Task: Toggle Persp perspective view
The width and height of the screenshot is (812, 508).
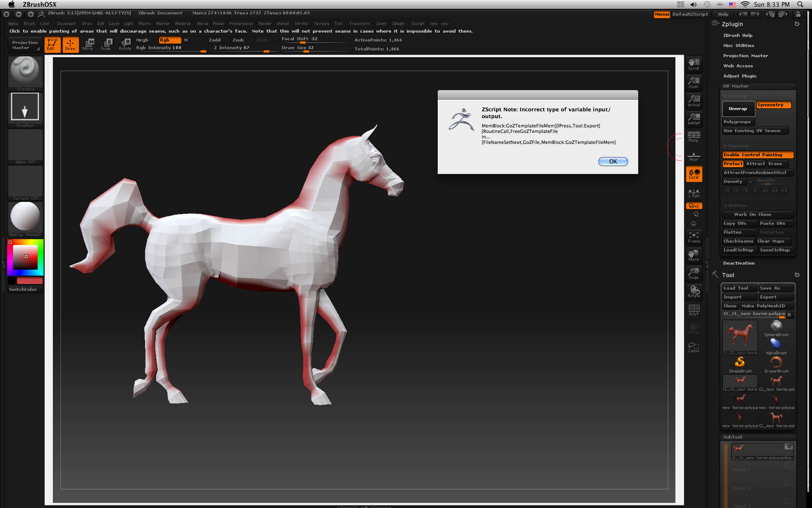Action: 694,136
